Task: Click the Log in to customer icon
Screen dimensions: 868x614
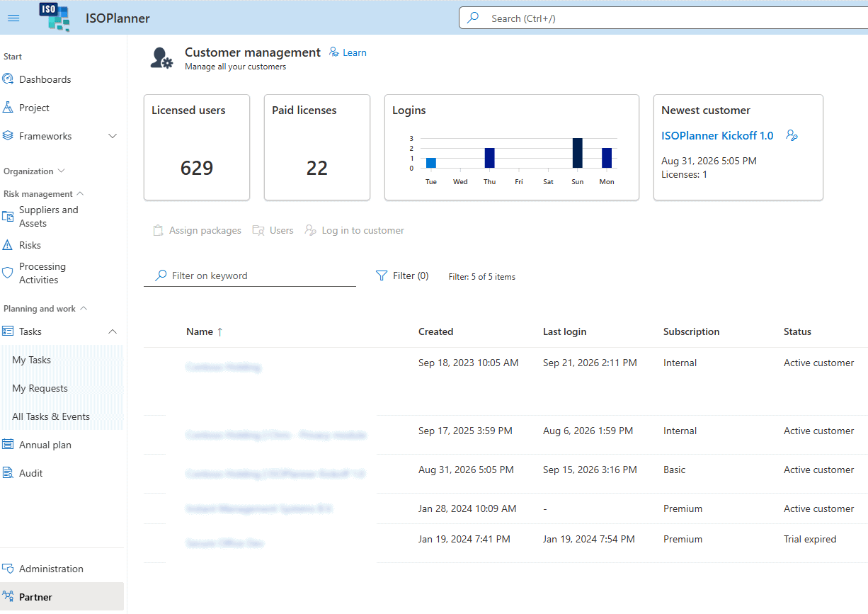Action: point(310,230)
